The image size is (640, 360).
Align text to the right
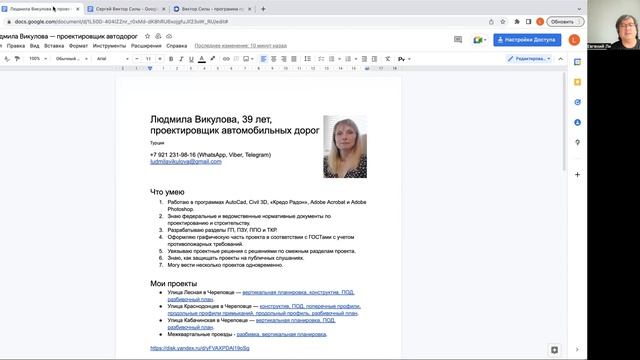pyautogui.click(x=284, y=59)
